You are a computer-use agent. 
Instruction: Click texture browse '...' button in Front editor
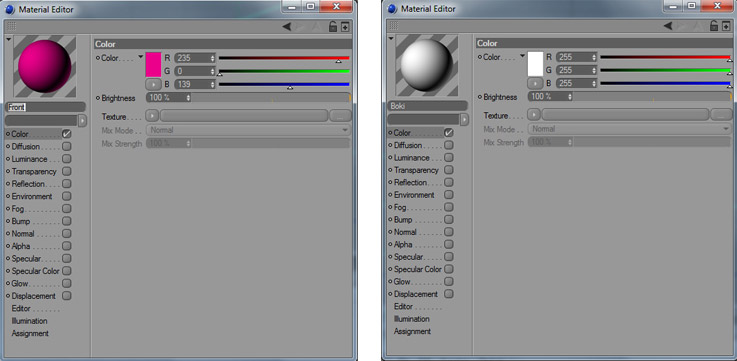click(341, 116)
